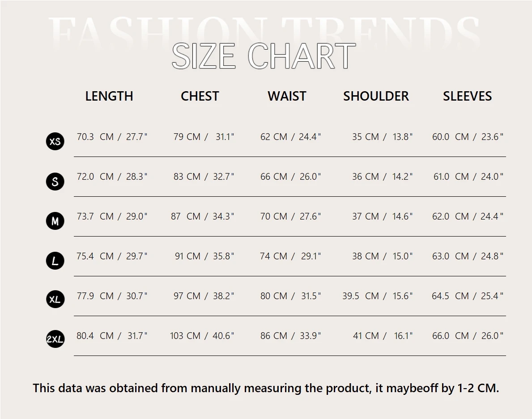Click M waist value 70 CM
This screenshot has width=532, height=419.
[273, 216]
